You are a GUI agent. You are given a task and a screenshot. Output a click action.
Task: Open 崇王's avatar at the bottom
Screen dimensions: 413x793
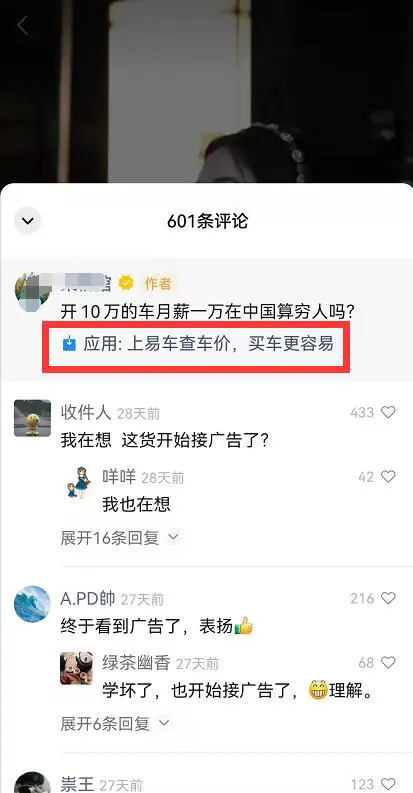coord(32,783)
